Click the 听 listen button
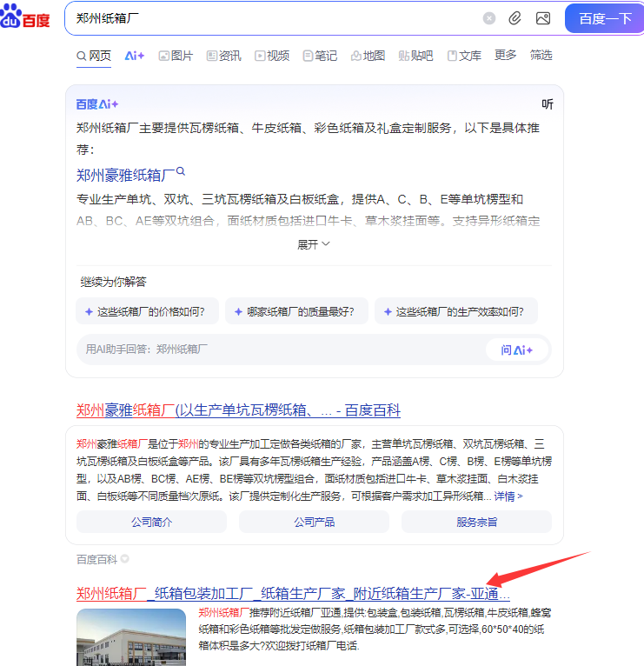This screenshot has width=644, height=666. 548,104
